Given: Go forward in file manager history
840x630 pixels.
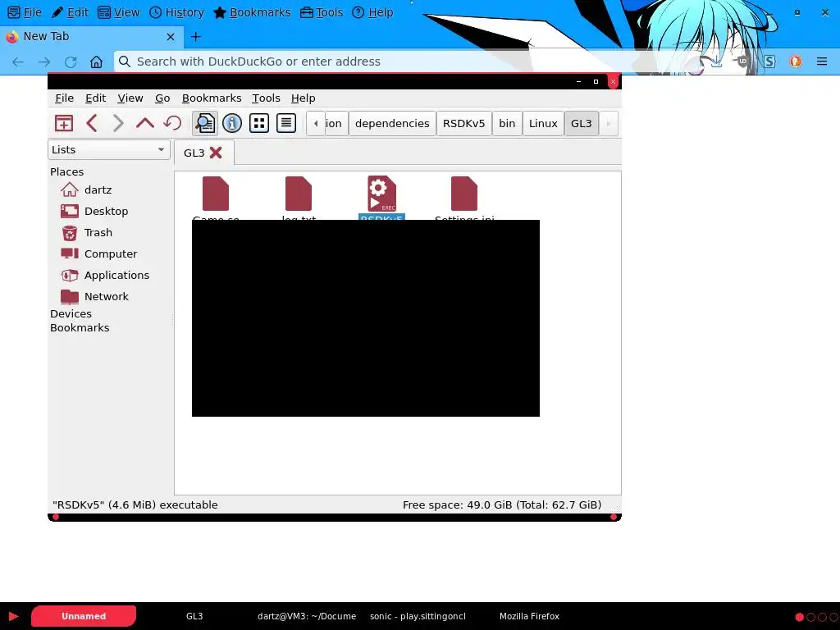Looking at the screenshot, I should pos(118,123).
